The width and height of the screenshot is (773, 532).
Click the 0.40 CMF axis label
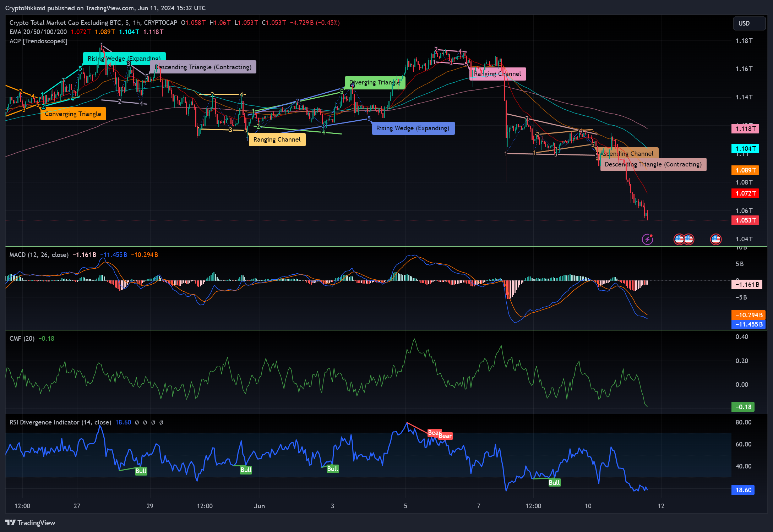(742, 337)
